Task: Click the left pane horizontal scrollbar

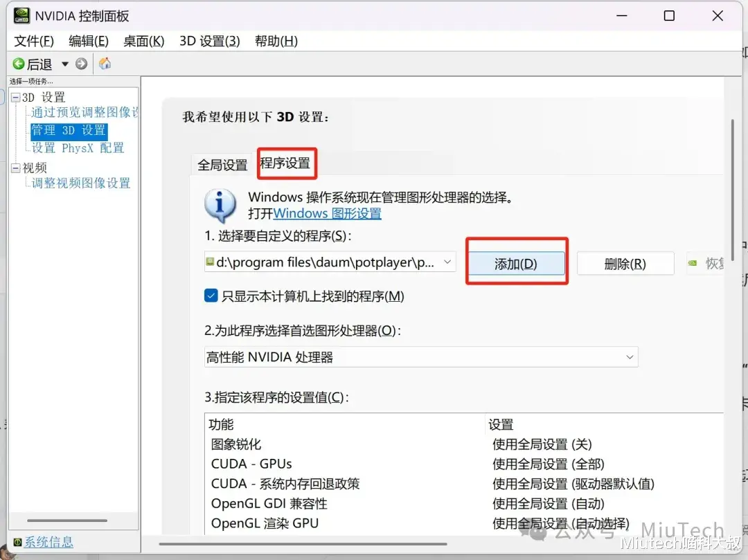Action: coord(67,521)
